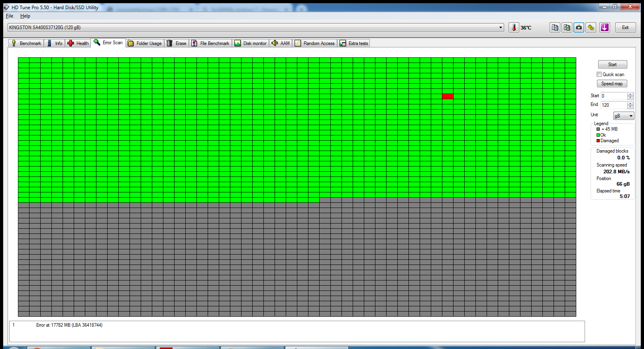Open the AAM tab
644x349 pixels.
coord(281,43)
